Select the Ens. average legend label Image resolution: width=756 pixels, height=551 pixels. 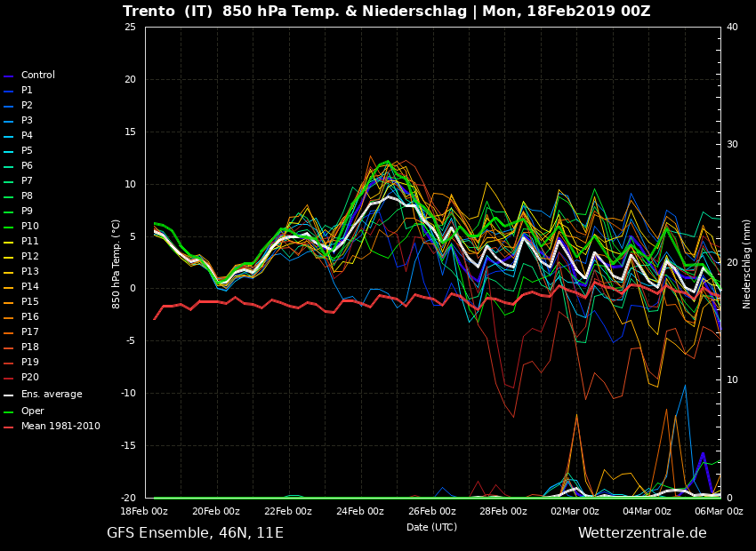52,394
